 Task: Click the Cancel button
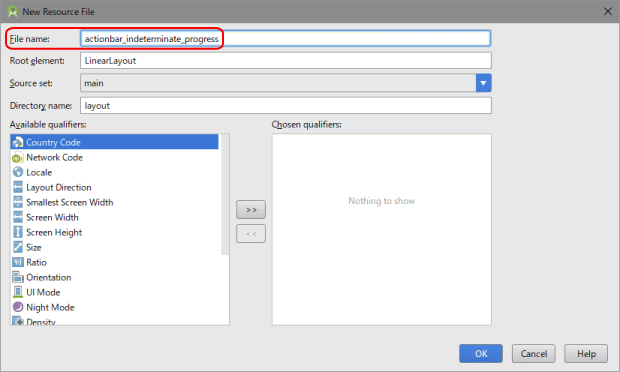(x=534, y=353)
